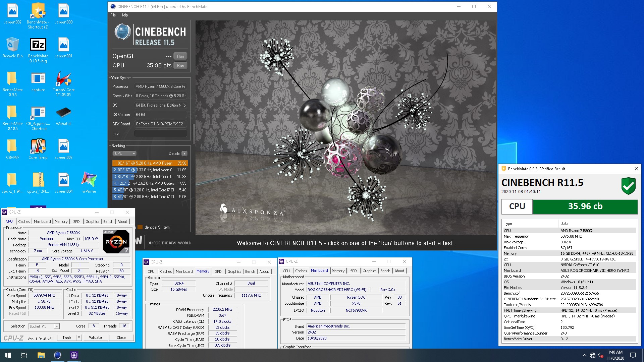Open the C8HWF folder
Image resolution: width=644 pixels, height=362 pixels.
[13, 149]
